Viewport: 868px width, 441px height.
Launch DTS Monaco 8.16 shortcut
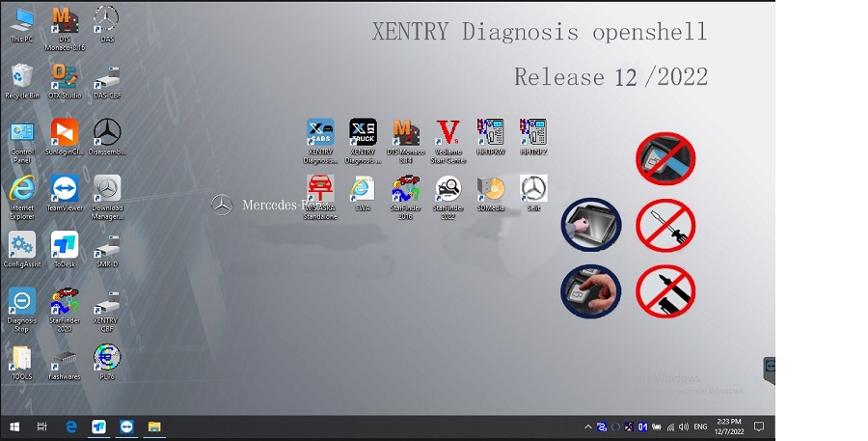pos(65,29)
